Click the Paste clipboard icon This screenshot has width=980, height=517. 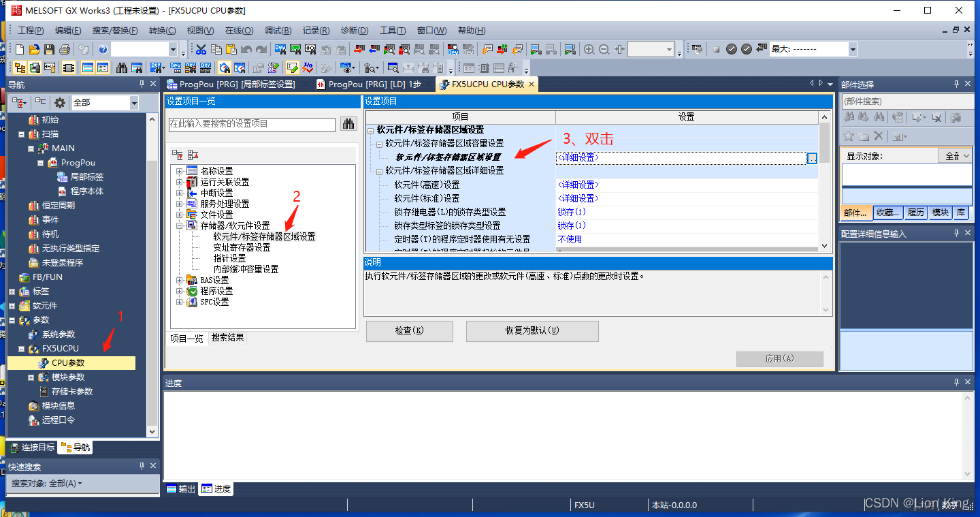pos(231,49)
